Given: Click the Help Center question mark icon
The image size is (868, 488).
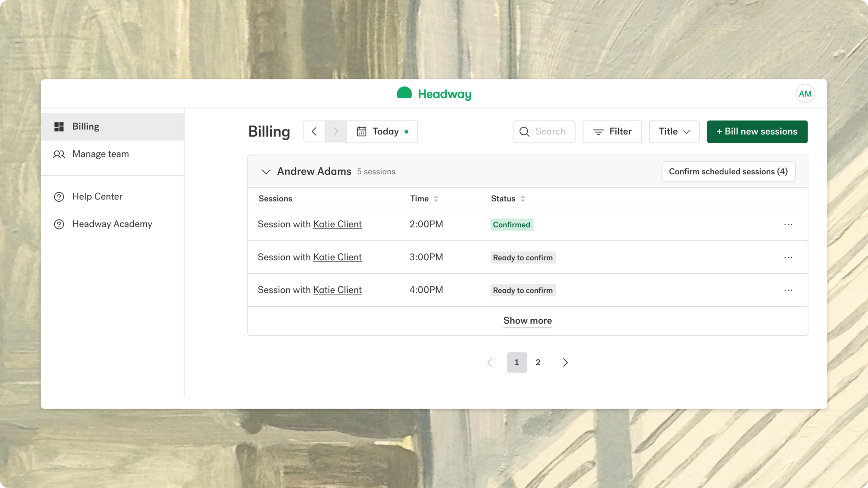Looking at the screenshot, I should [x=59, y=197].
